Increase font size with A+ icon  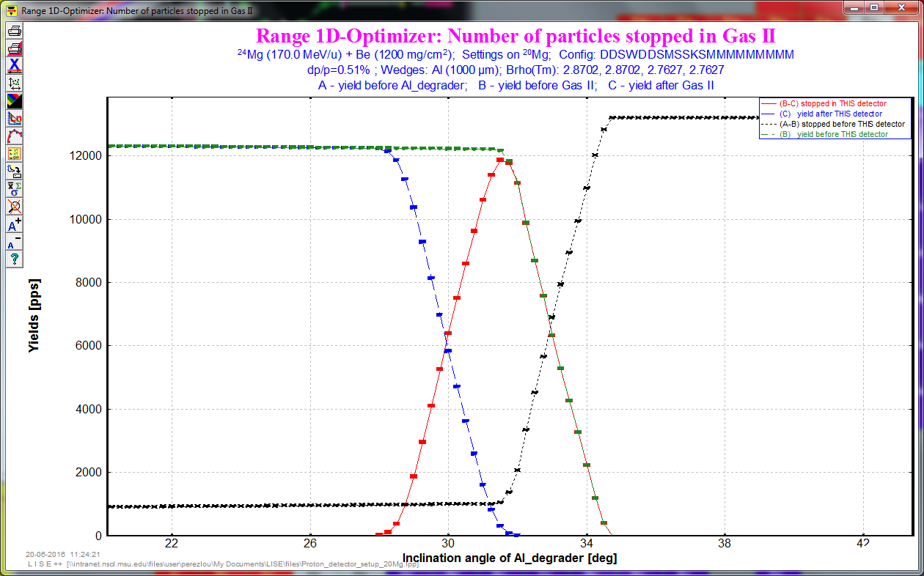pyautogui.click(x=14, y=224)
